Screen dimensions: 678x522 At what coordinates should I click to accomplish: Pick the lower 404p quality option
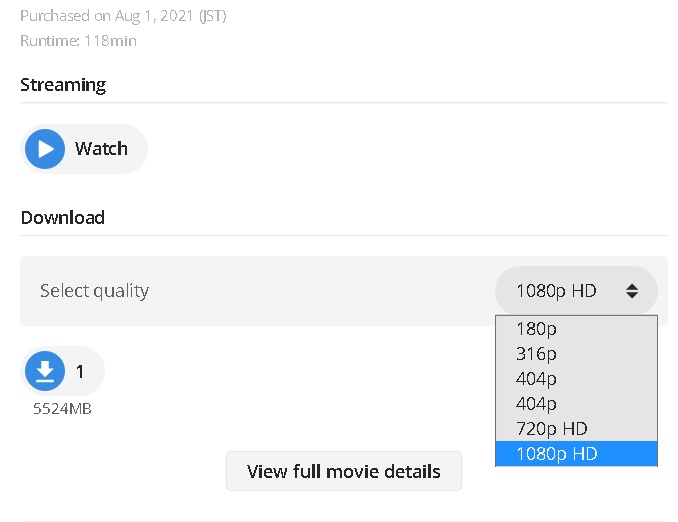[576, 404]
